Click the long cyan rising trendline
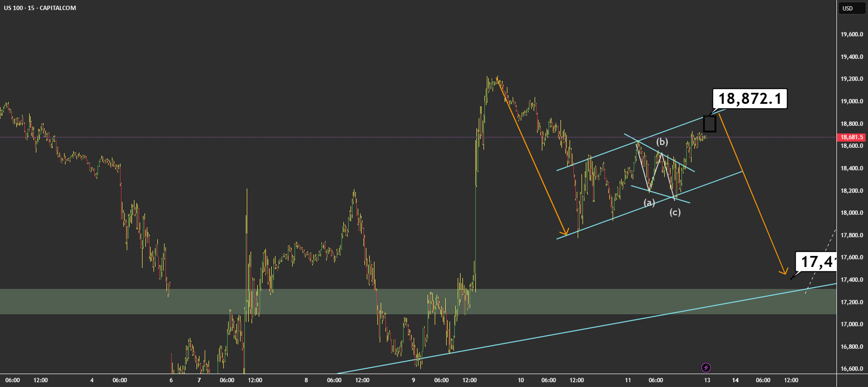 tap(587, 329)
